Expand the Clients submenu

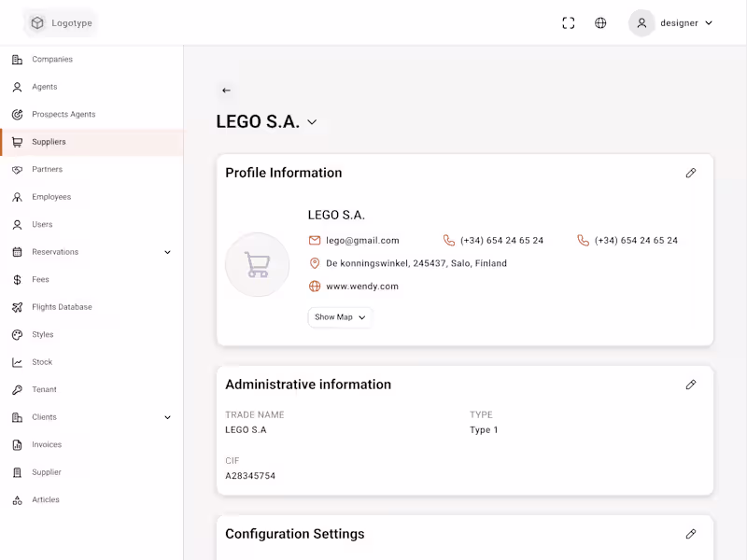[168, 417]
